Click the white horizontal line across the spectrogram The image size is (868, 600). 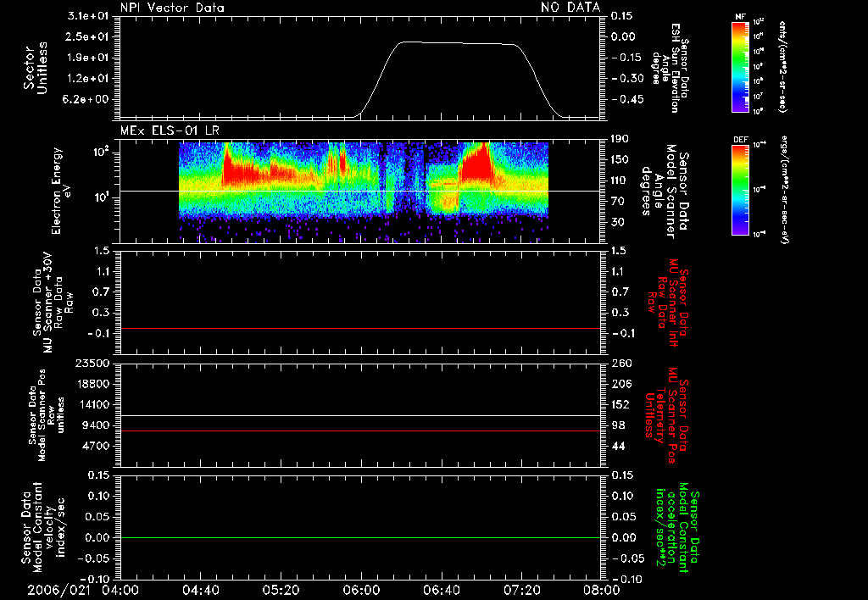359,191
